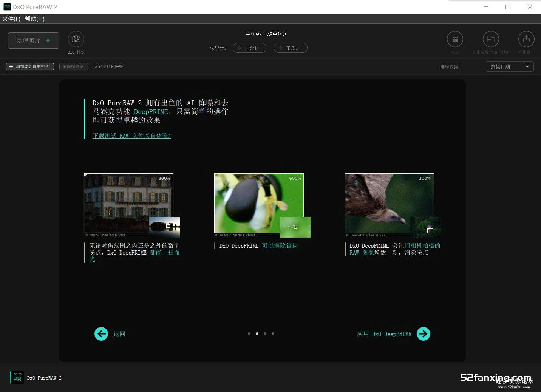Click the lake overview inset thumbnail
Viewport: 541px width, 392px height.
[x=165, y=227]
